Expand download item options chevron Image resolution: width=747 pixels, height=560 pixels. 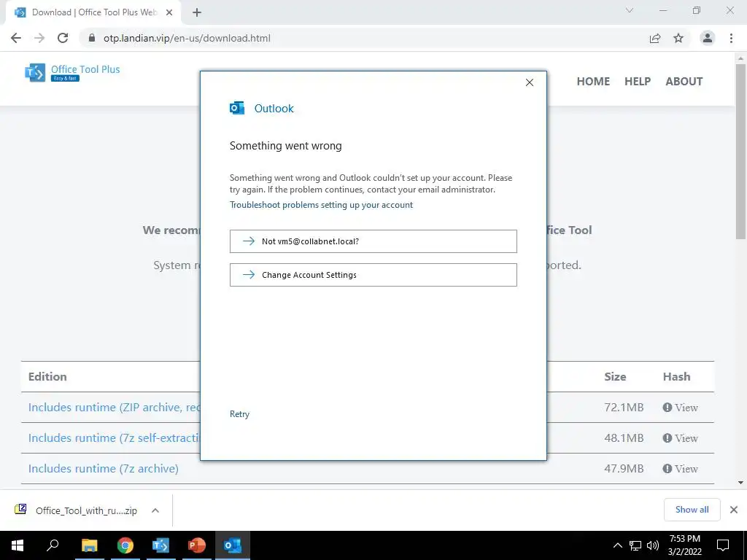[155, 510]
